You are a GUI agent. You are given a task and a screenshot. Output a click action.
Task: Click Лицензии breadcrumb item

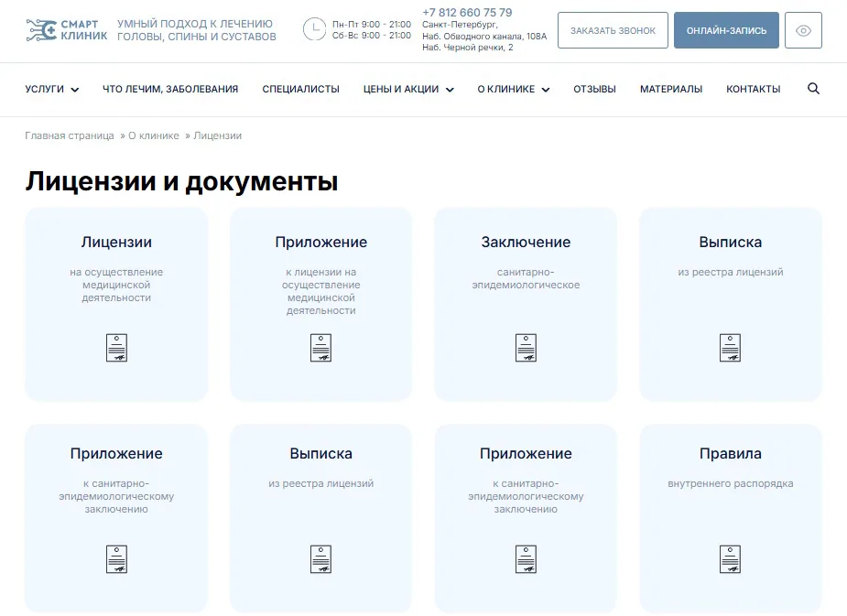(x=218, y=135)
